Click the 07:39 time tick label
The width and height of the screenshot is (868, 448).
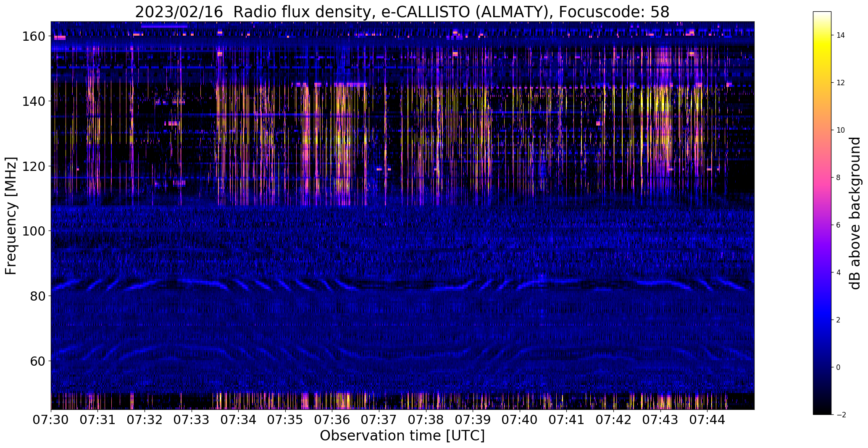pyautogui.click(x=473, y=420)
